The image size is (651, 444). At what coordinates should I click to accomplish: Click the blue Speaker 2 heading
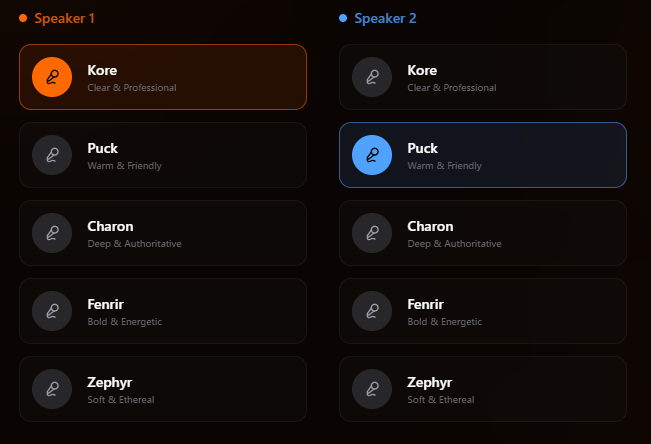pos(385,18)
